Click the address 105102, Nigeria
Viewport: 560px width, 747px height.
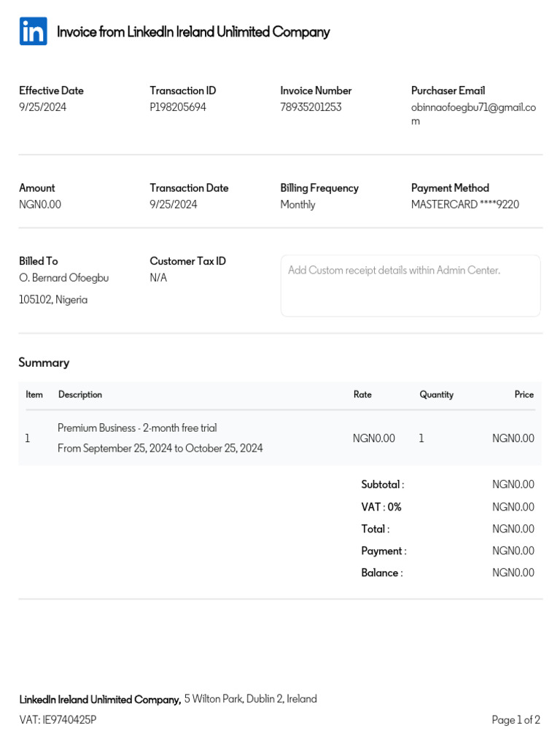(x=53, y=300)
